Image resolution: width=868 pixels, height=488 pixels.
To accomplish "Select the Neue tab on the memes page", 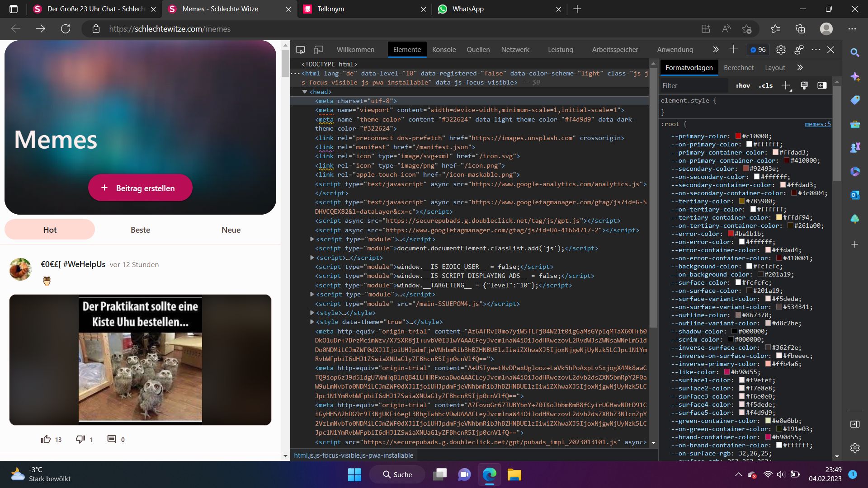I will [x=231, y=230].
